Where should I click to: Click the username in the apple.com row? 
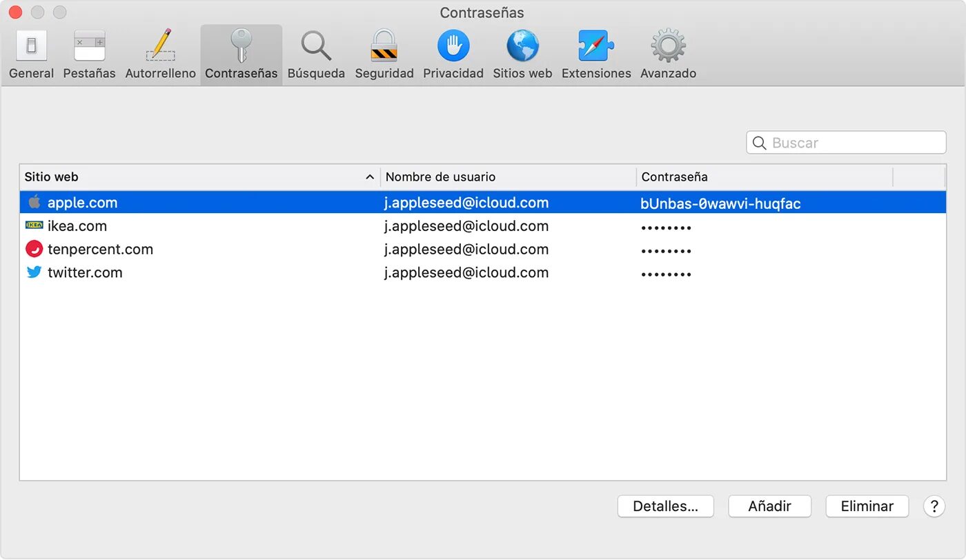[x=466, y=203]
